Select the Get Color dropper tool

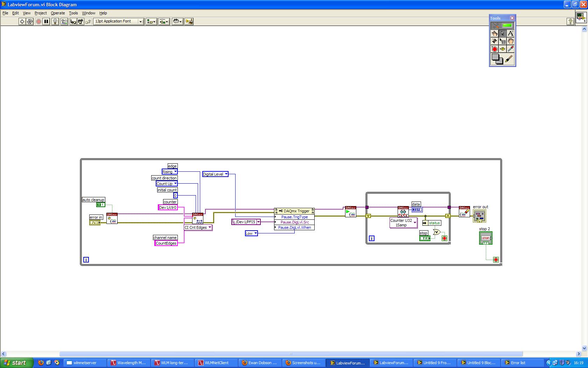tap(511, 49)
